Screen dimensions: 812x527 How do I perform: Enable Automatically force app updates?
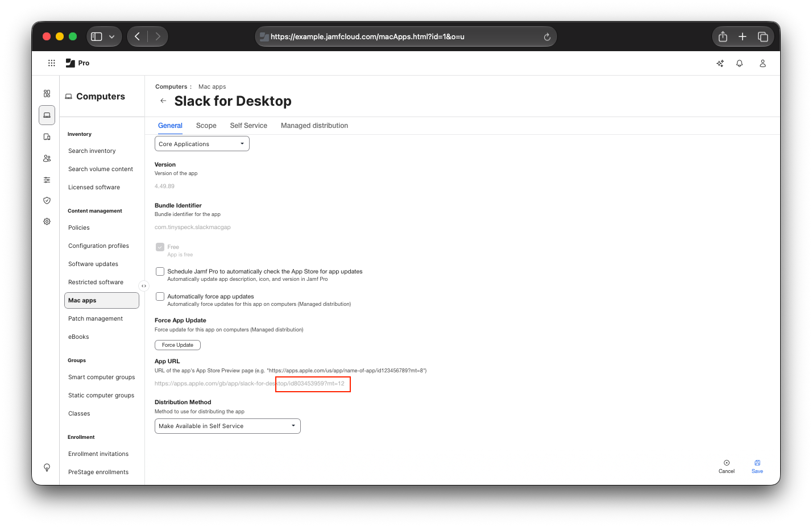(x=160, y=296)
